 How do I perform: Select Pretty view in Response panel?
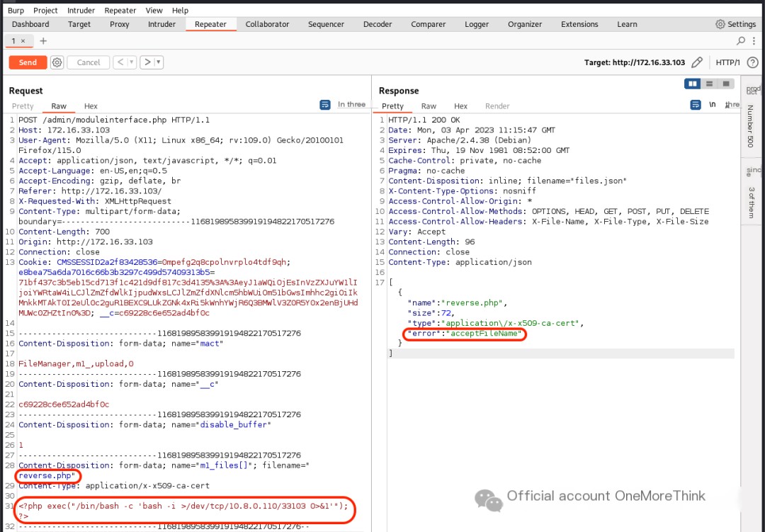[392, 106]
